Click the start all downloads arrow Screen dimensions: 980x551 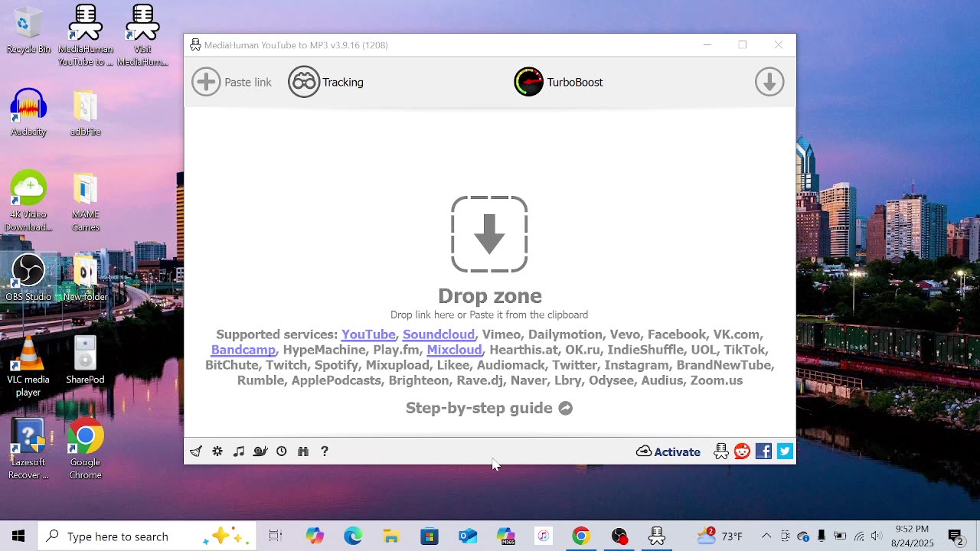(x=769, y=82)
